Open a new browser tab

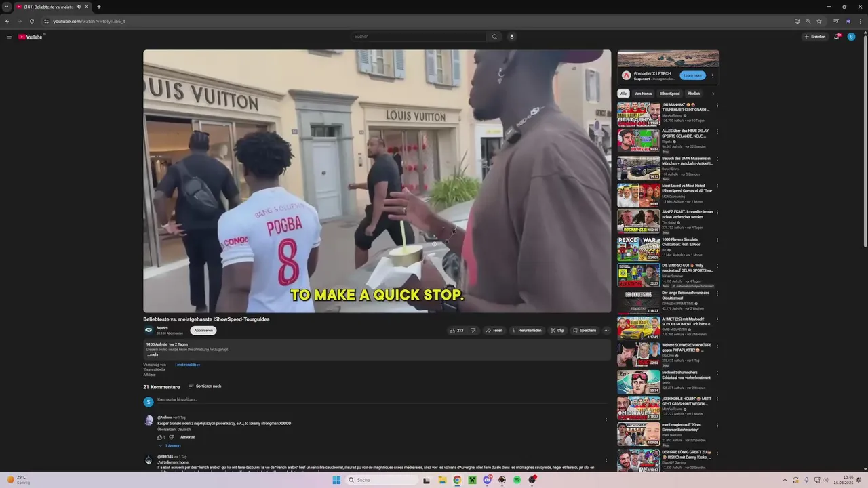click(99, 7)
